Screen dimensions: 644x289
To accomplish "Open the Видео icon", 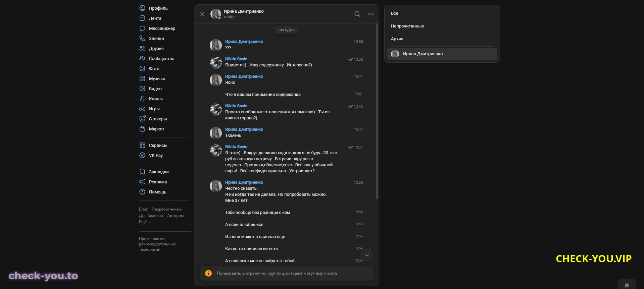I will 142,89.
